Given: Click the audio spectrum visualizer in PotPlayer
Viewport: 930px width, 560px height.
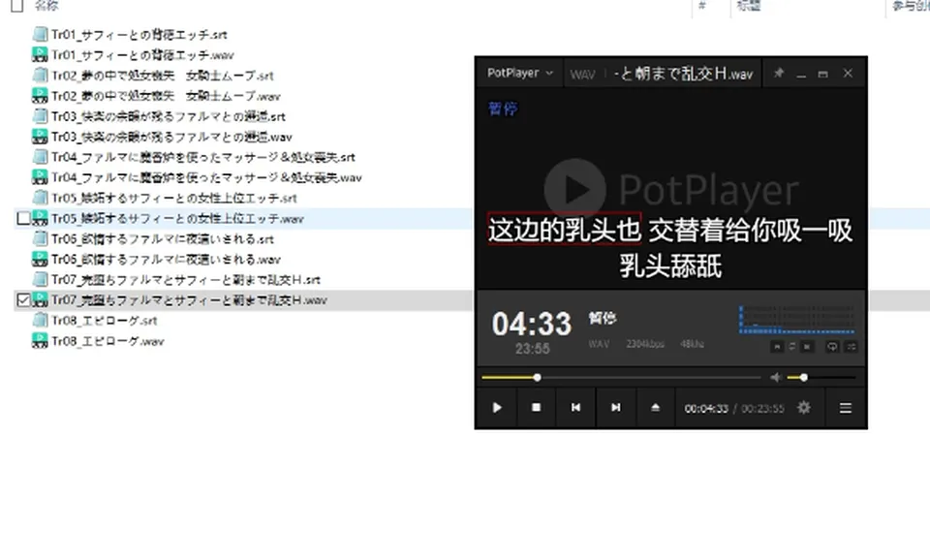Looking at the screenshot, I should click(797, 319).
